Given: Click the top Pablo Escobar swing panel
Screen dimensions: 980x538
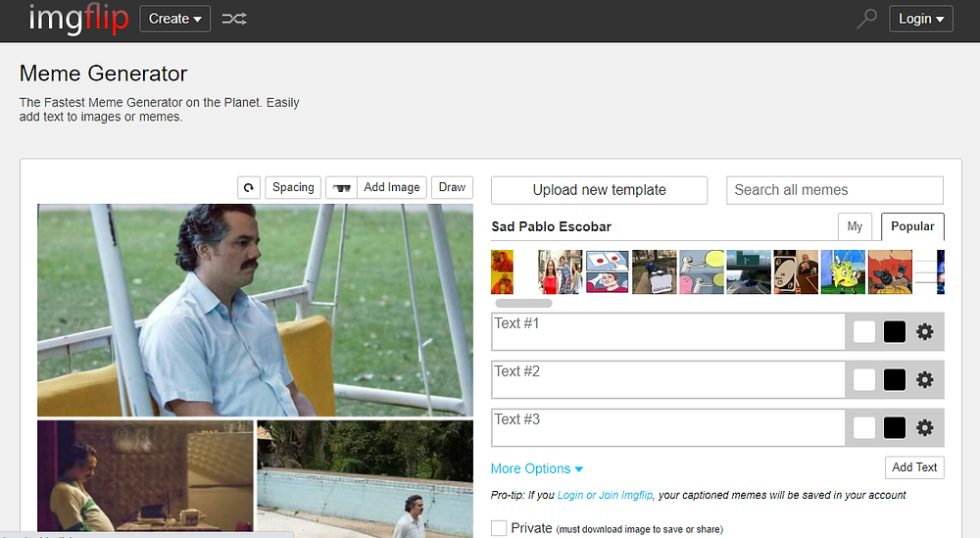Looking at the screenshot, I should coord(255,310).
